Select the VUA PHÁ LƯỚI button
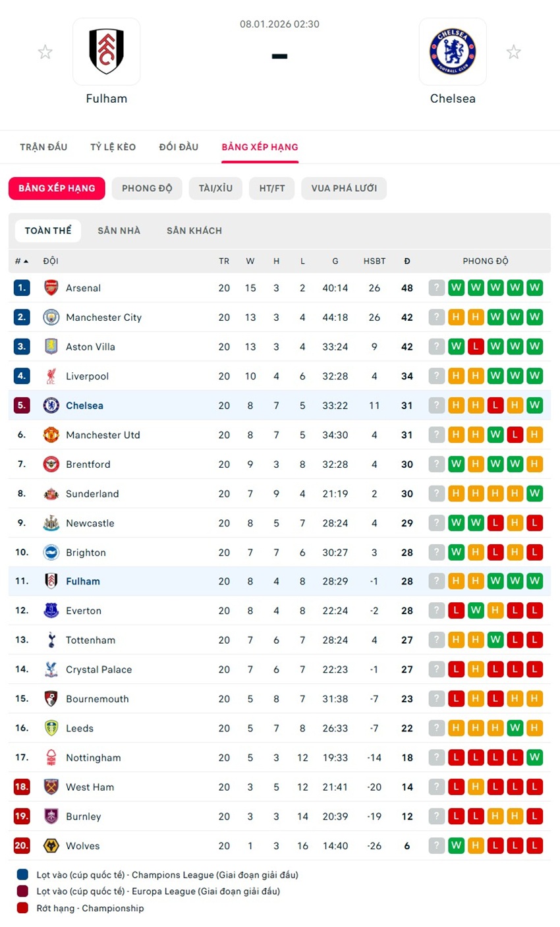 point(344,188)
